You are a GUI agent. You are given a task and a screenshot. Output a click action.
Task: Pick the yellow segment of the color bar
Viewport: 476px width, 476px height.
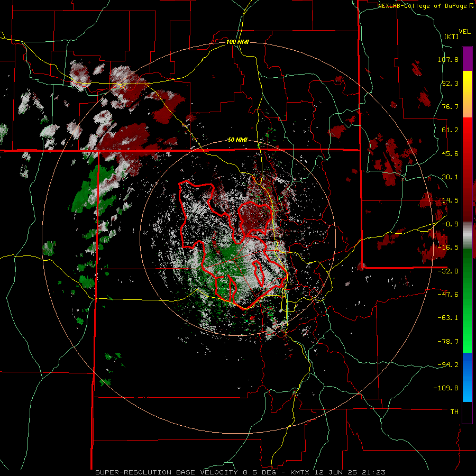click(x=467, y=94)
